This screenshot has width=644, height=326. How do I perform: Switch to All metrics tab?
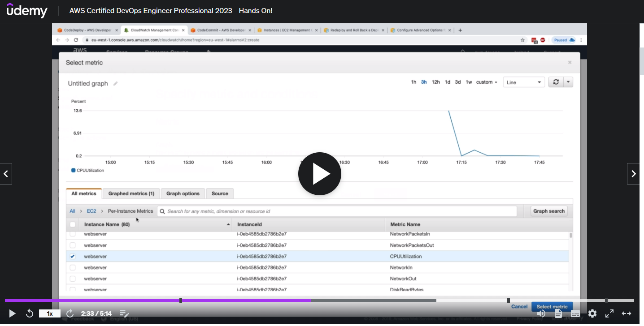pyautogui.click(x=84, y=193)
